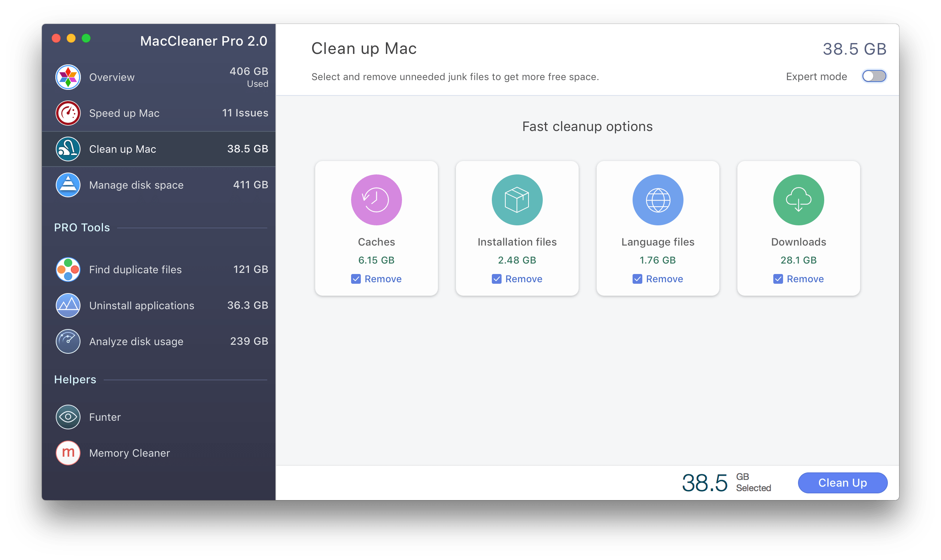Open Memory Cleaner helper
Viewport: 941px width, 560px height.
click(130, 452)
